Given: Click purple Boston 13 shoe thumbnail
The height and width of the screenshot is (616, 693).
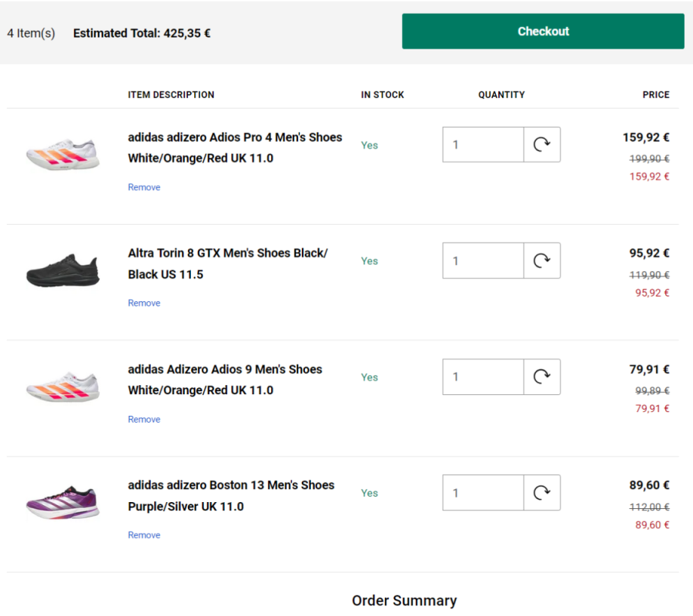Looking at the screenshot, I should click(63, 503).
